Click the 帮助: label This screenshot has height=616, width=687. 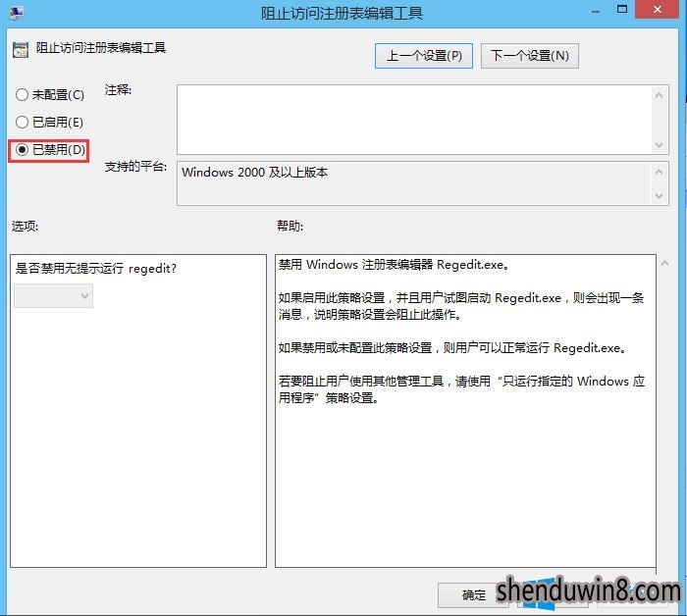291,226
